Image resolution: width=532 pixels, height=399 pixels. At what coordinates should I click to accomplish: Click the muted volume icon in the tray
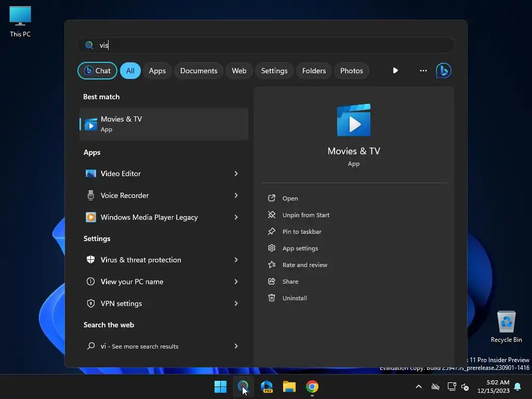coord(465,387)
